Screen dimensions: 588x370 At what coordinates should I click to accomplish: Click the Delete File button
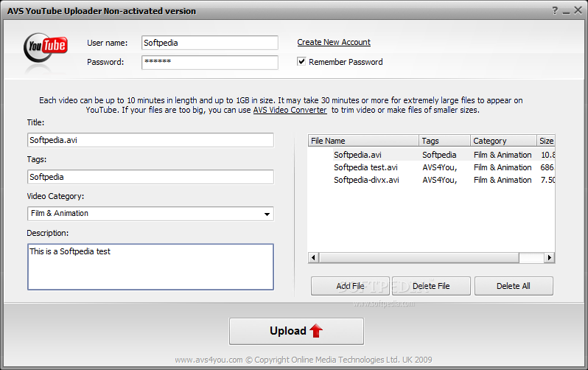431,286
